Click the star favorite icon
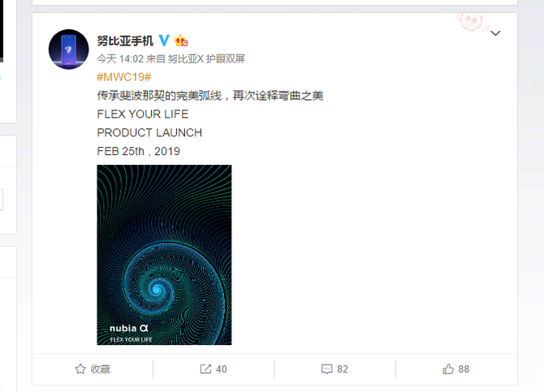The height and width of the screenshot is (392, 544). (x=80, y=368)
